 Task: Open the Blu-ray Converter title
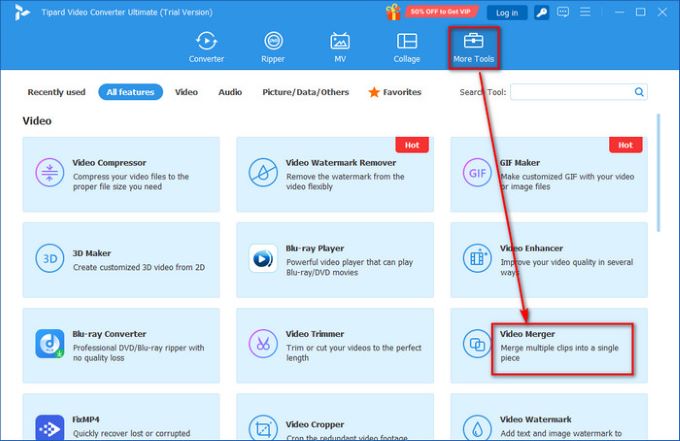(x=109, y=334)
